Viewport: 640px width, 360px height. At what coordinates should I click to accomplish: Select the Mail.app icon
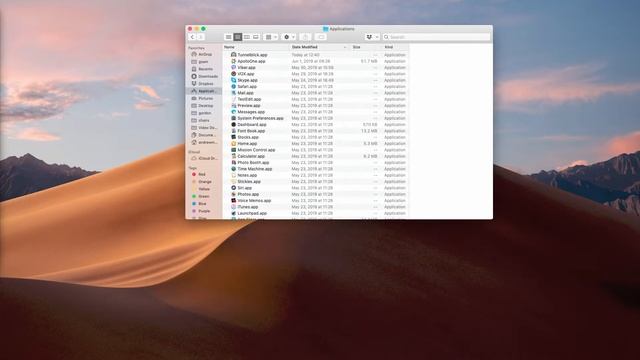(233, 93)
